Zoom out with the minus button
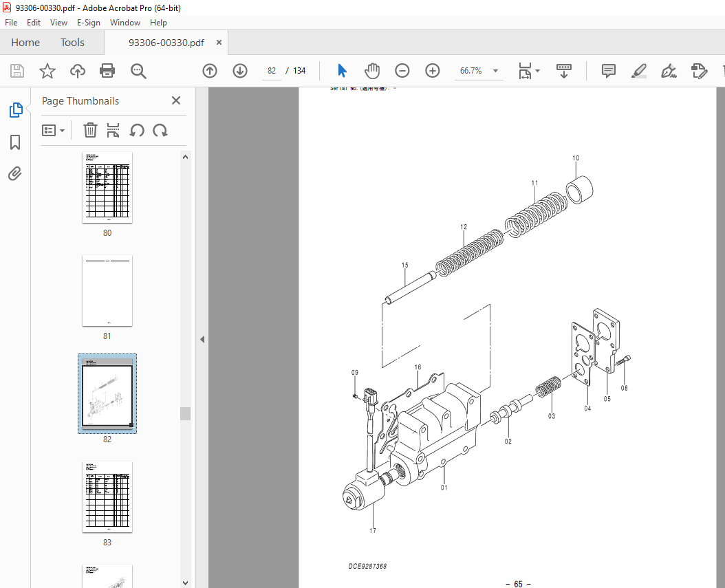The height and width of the screenshot is (588, 725). (x=402, y=71)
